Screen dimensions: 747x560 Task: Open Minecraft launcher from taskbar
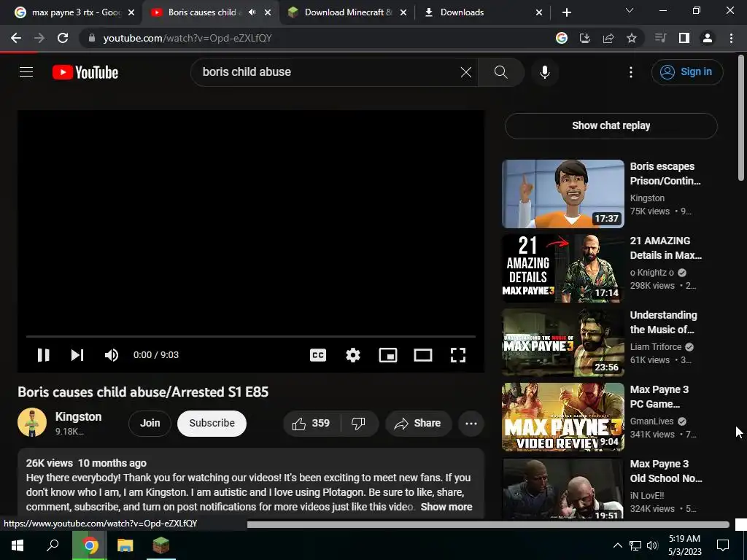[x=161, y=545]
